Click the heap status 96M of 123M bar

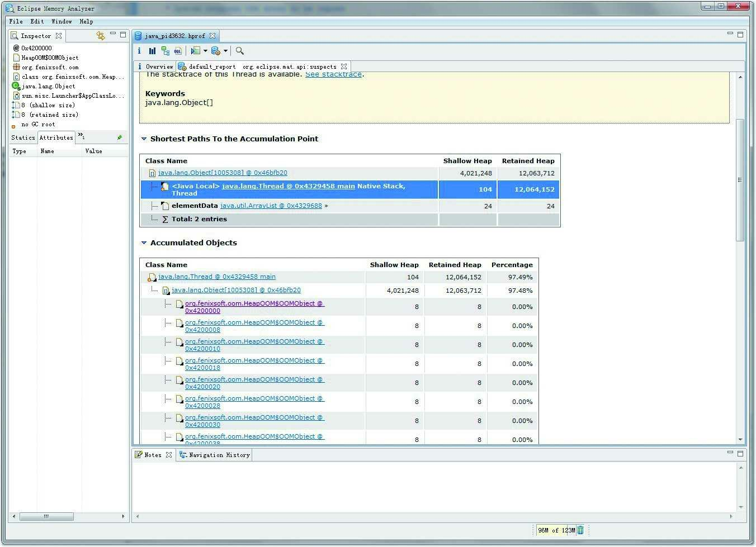click(x=555, y=530)
